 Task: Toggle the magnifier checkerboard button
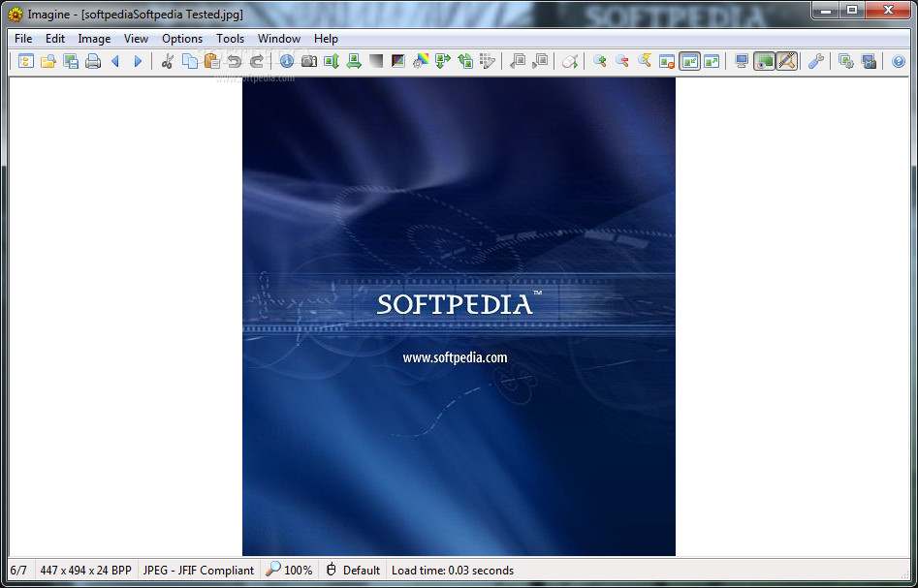(787, 61)
